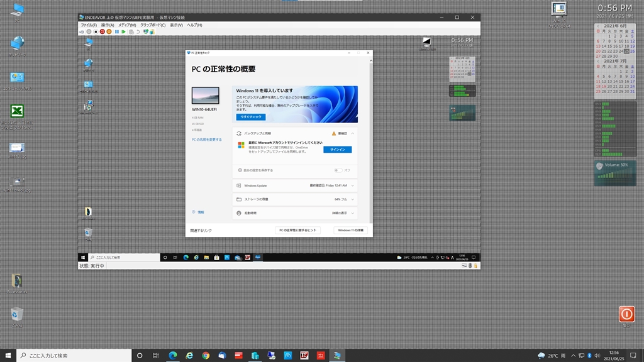Select the VM connection icon on host taskbar
Screen dimensions: 644x362
[x=337, y=356]
